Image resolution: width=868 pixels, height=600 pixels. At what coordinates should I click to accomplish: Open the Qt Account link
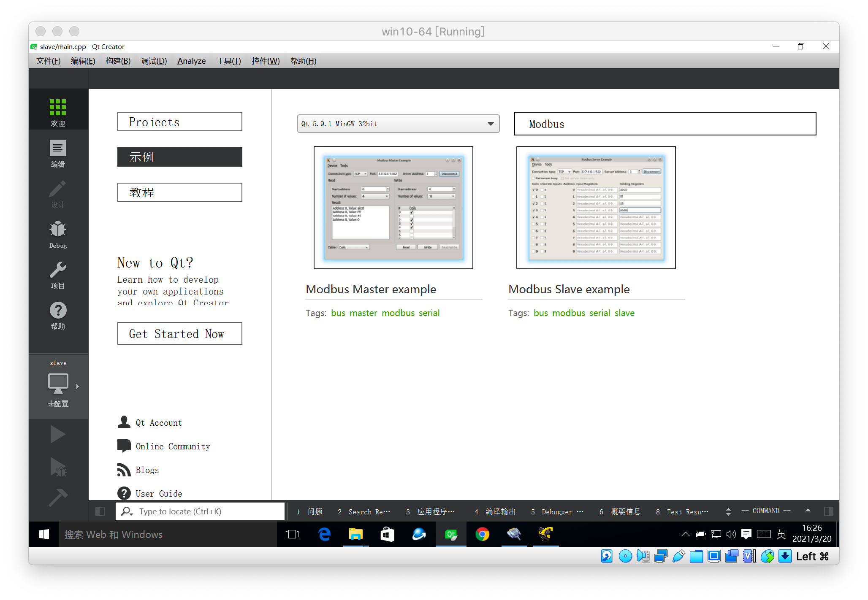point(159,423)
